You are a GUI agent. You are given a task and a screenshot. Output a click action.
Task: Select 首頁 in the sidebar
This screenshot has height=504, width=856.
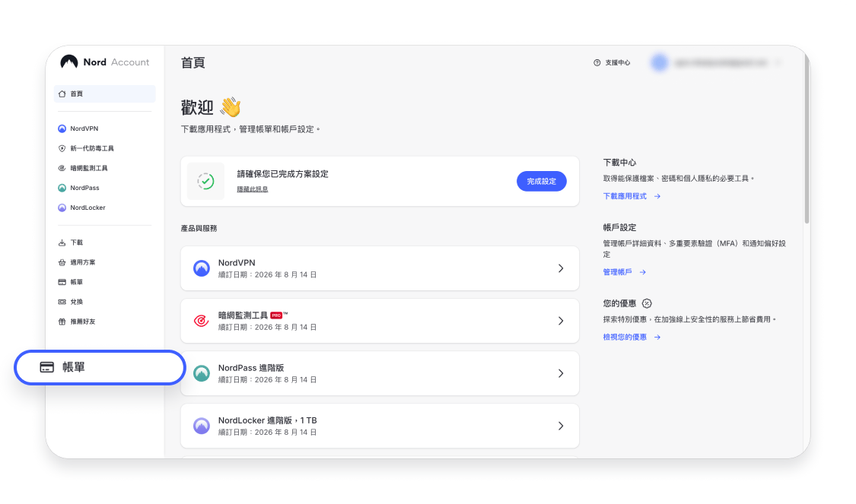105,94
